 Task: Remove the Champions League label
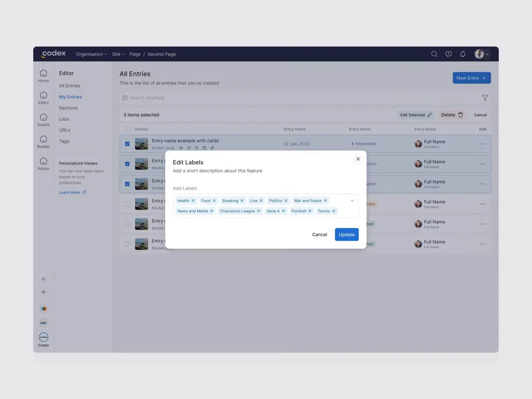point(258,211)
